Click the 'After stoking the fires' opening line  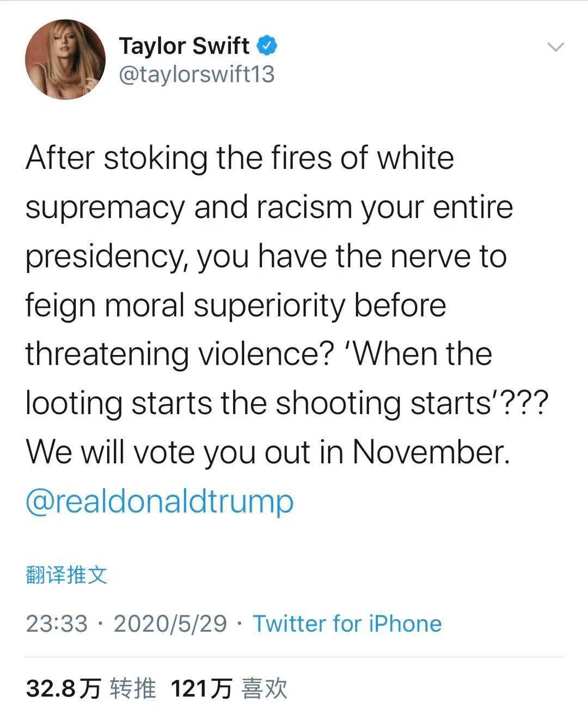pos(240,159)
